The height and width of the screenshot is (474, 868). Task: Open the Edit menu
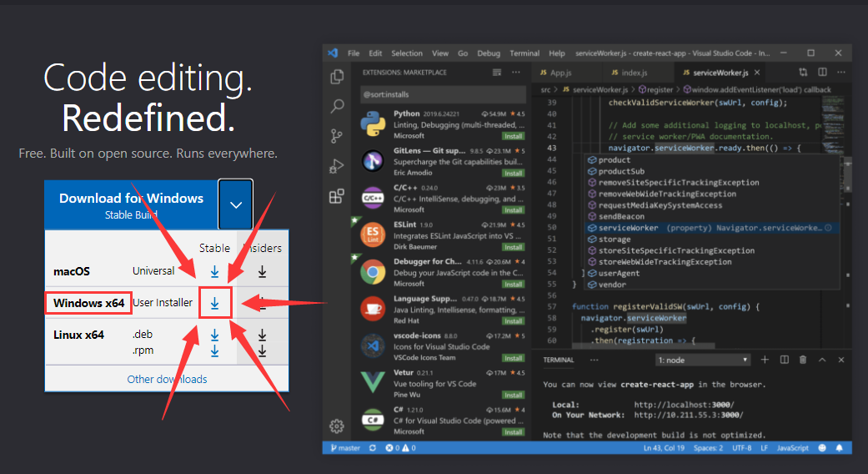(375, 53)
